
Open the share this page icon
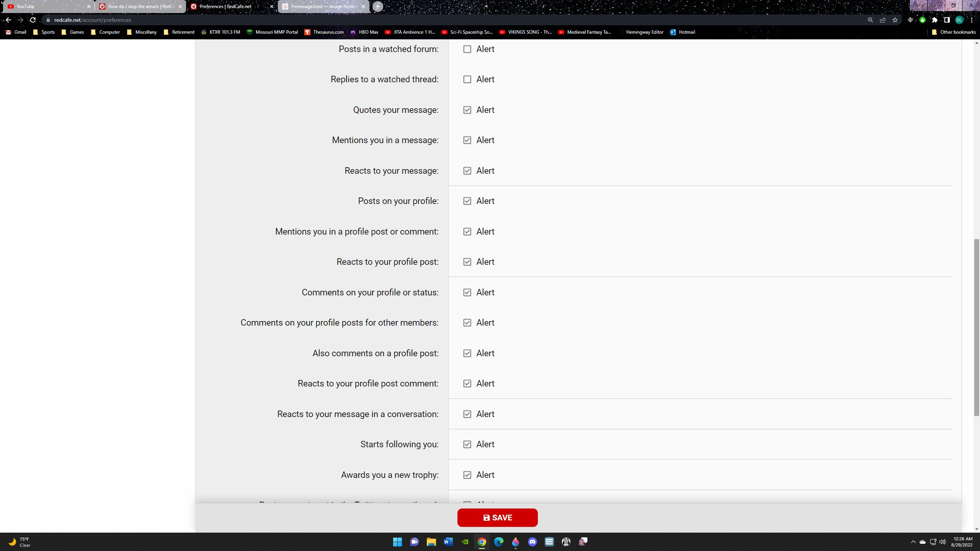click(882, 20)
